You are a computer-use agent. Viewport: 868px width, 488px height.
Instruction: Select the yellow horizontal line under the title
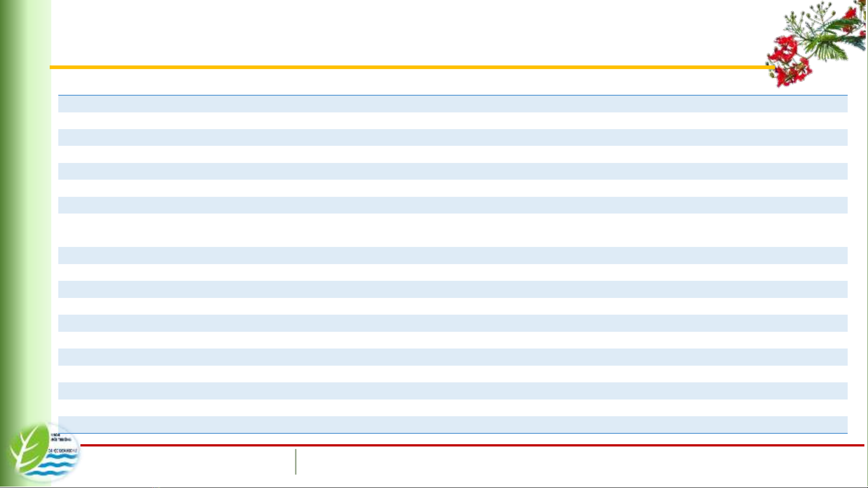[407, 67]
